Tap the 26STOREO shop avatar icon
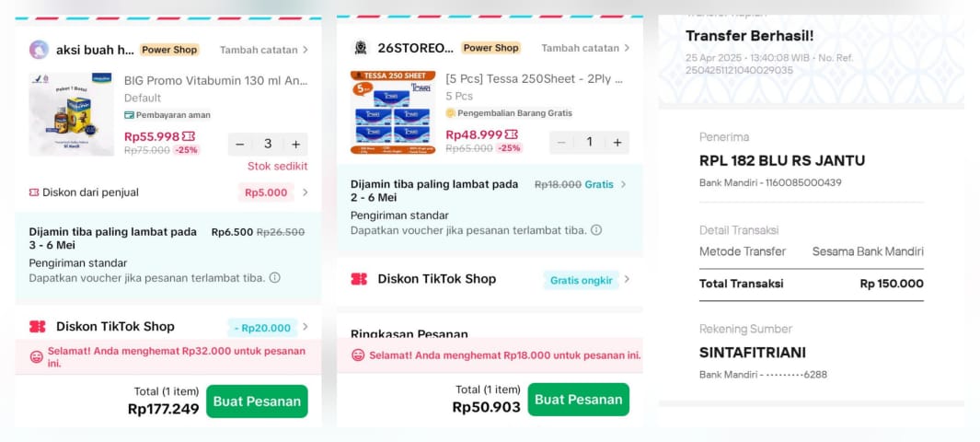 click(361, 48)
